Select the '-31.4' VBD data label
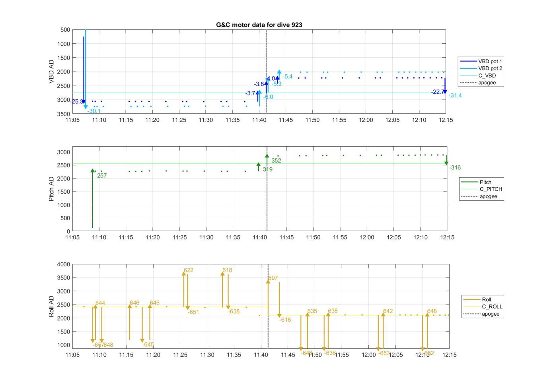 [x=455, y=96]
